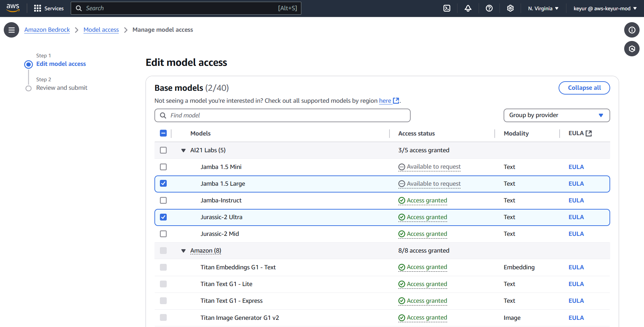Select Step 1 Edit model access
This screenshot has height=327, width=644.
pyautogui.click(x=61, y=64)
